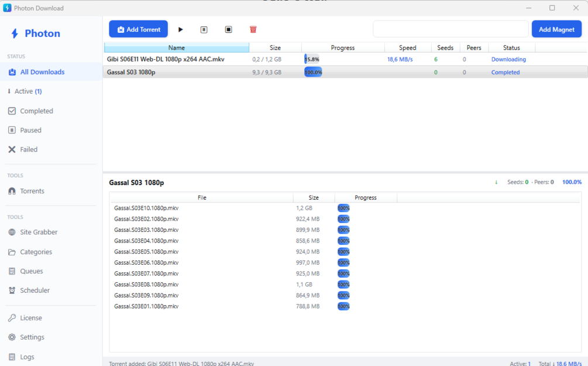Screen dimensions: 588x366
Task: Click the red trash delete icon
Action: click(253, 29)
